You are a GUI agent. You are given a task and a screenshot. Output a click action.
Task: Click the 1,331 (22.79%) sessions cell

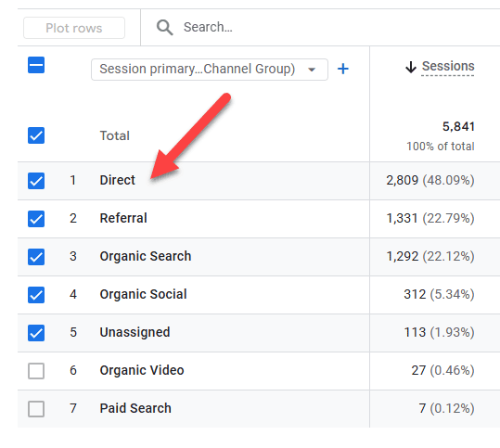click(x=430, y=218)
